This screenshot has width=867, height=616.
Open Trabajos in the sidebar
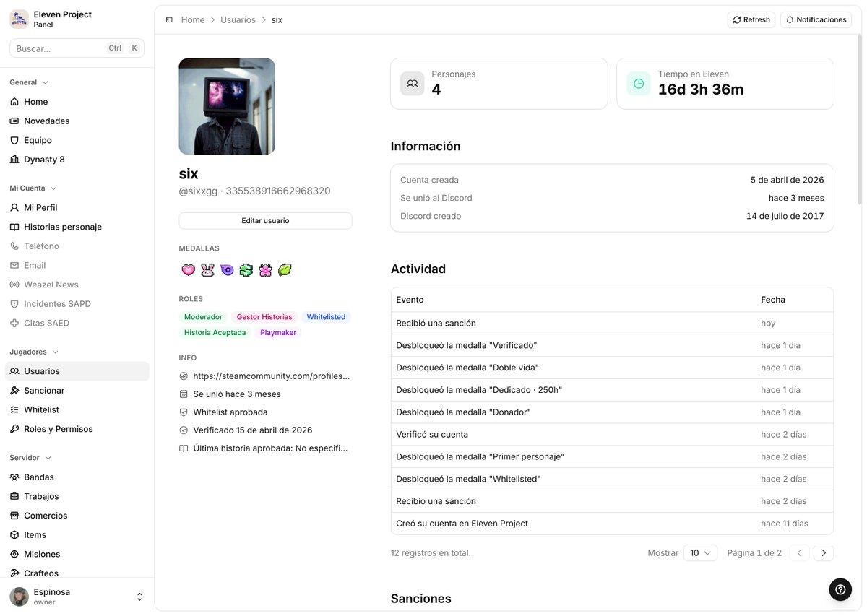(77, 497)
